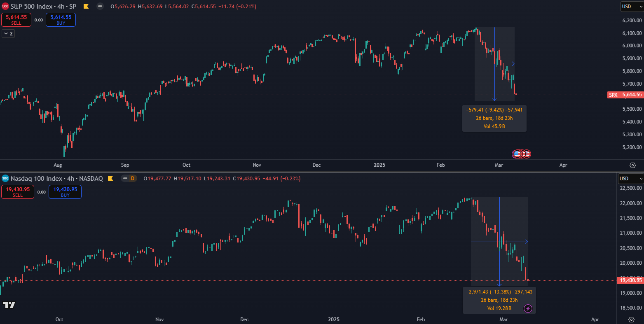The image size is (644, 324).
Task: Click the yellow flag beside Nasdaq 100 title
Action: 110,179
